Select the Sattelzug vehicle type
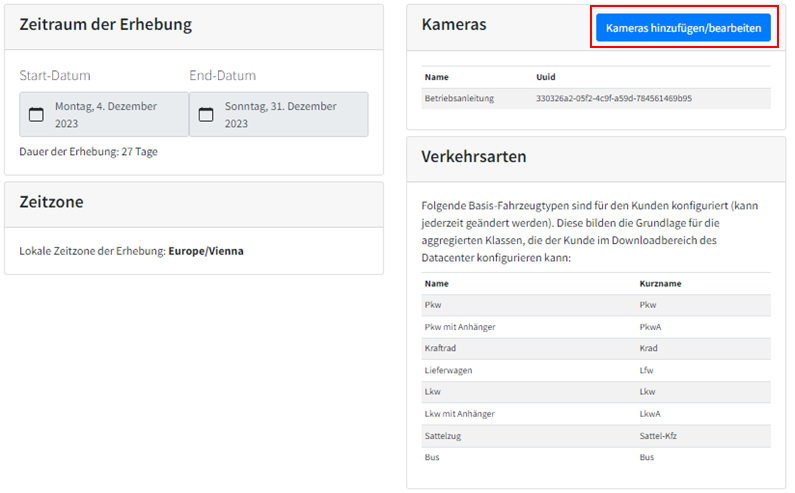 (x=443, y=436)
